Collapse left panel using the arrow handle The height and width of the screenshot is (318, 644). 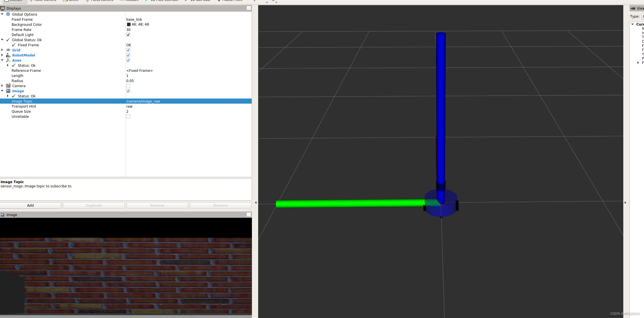click(x=256, y=202)
